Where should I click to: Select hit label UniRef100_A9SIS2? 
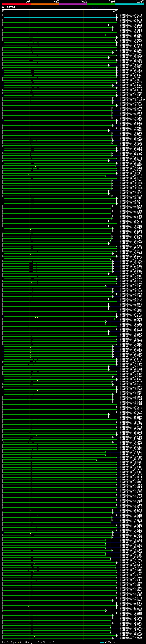click(131, 371)
